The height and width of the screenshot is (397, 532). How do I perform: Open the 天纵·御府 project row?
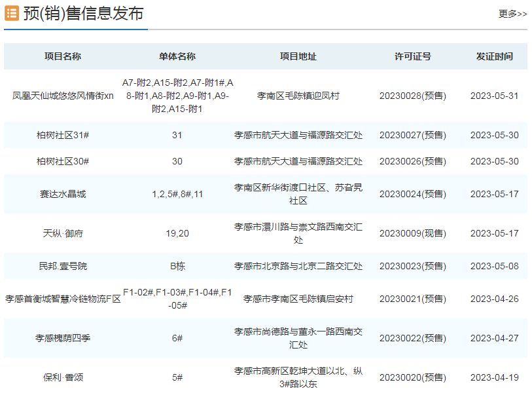pyautogui.click(x=63, y=233)
